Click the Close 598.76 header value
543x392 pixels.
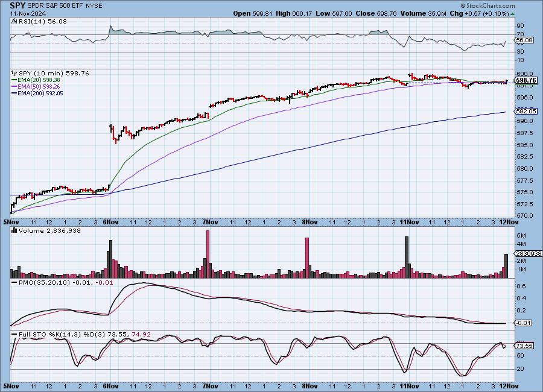pyautogui.click(x=376, y=13)
